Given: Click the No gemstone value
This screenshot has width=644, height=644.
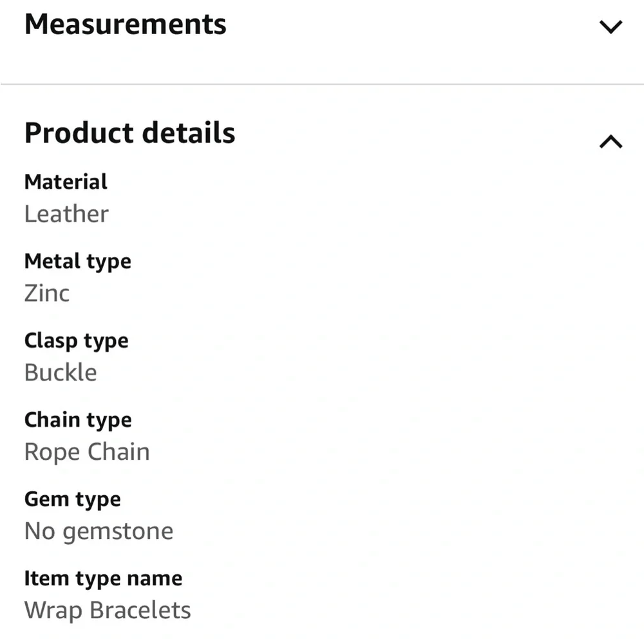Looking at the screenshot, I should point(99,531).
